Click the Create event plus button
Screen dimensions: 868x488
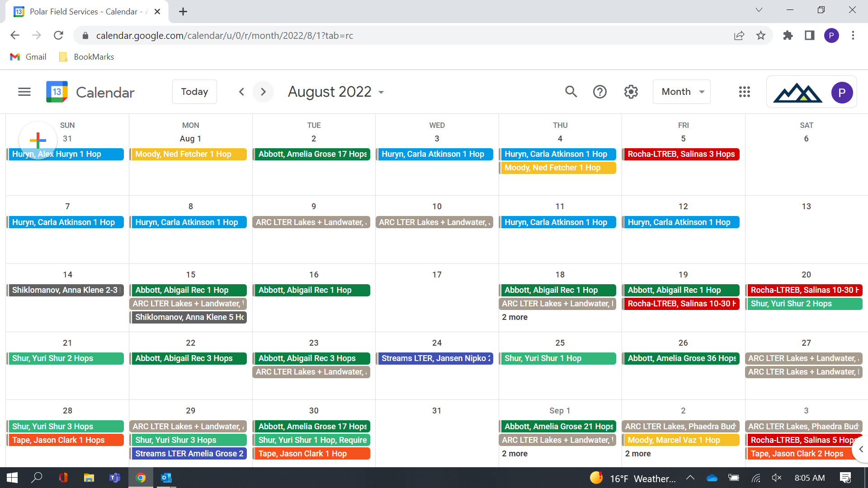click(x=38, y=140)
